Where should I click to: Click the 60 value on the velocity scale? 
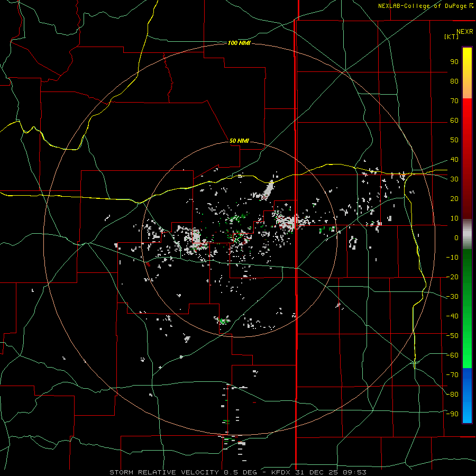[454, 121]
